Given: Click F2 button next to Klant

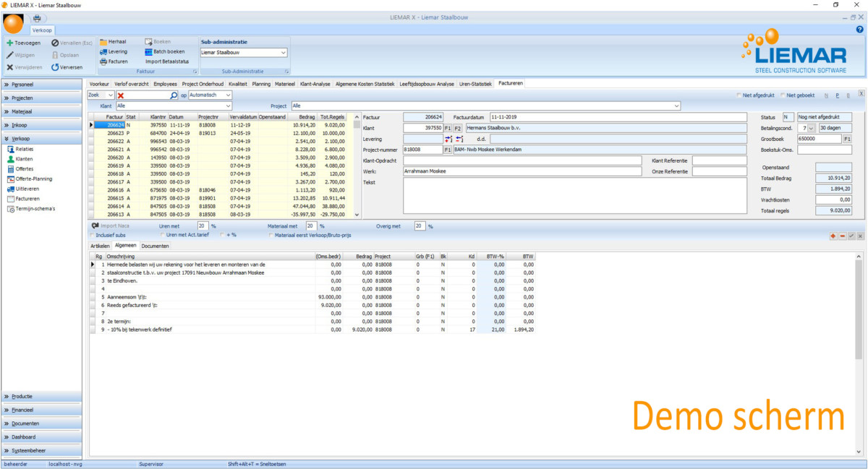Looking at the screenshot, I should (458, 128).
